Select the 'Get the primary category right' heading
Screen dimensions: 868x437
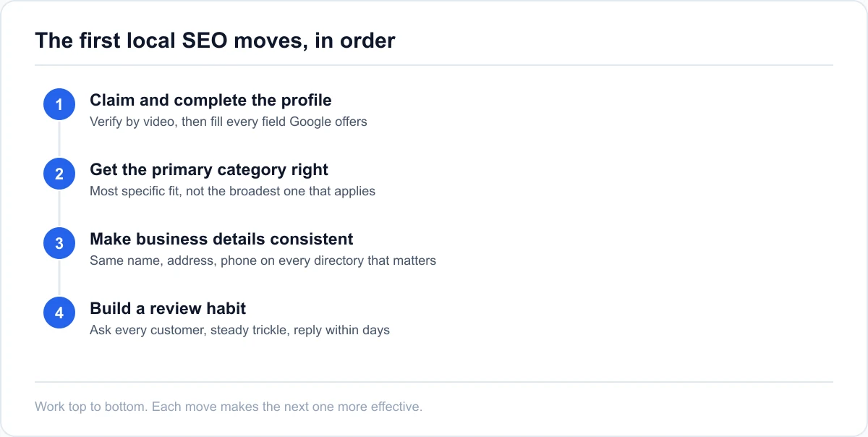pyautogui.click(x=209, y=170)
